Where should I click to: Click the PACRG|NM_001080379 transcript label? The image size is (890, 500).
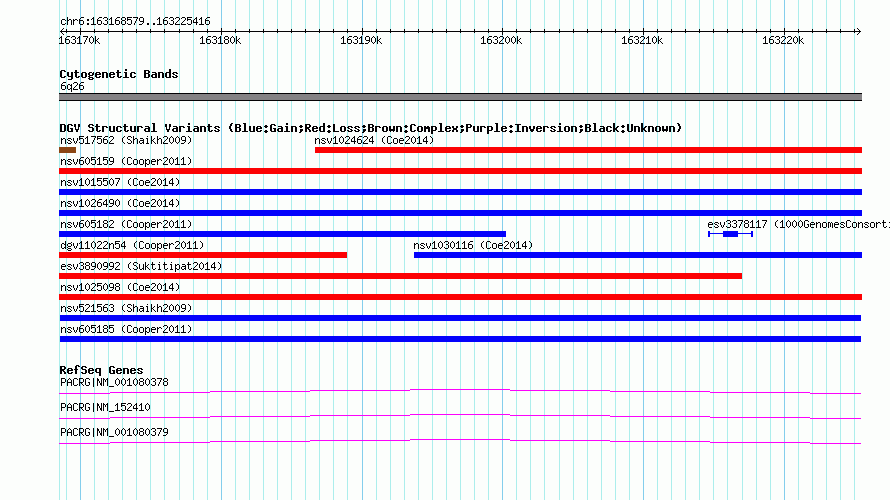[114, 432]
